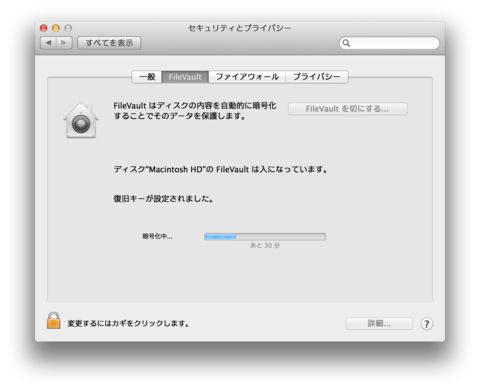Image resolution: width=480 pixels, height=390 pixels.
Task: Close the window with the red button
Action: click(44, 28)
